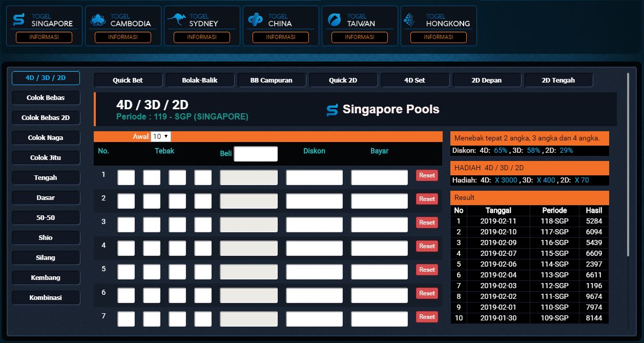Switch to the Bolak-Balik tab
Viewport: 644px width, 343px height.
coord(200,80)
